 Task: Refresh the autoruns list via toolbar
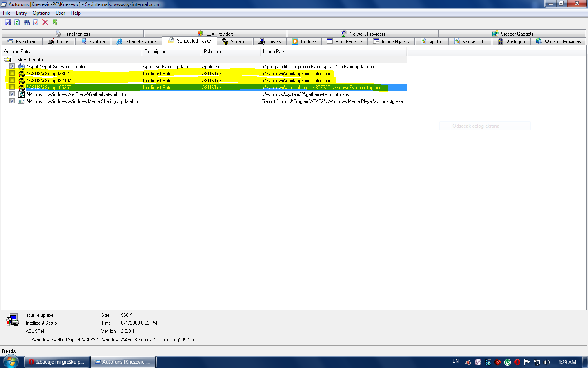click(17, 22)
